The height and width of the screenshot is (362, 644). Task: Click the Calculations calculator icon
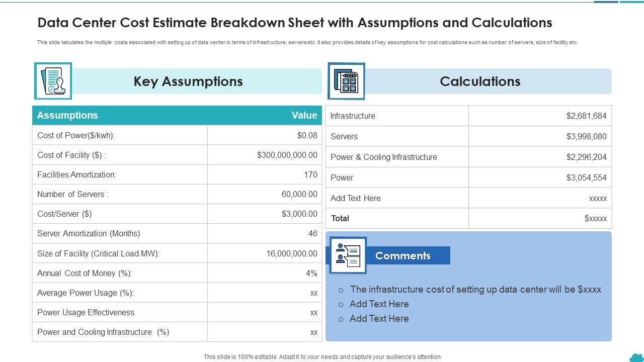coord(346,81)
